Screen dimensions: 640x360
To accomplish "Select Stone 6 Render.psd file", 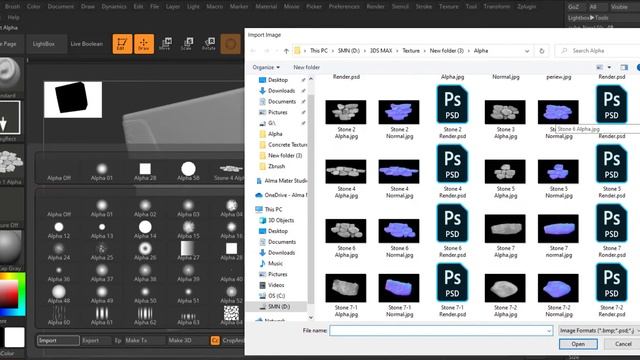I will coord(452,231).
